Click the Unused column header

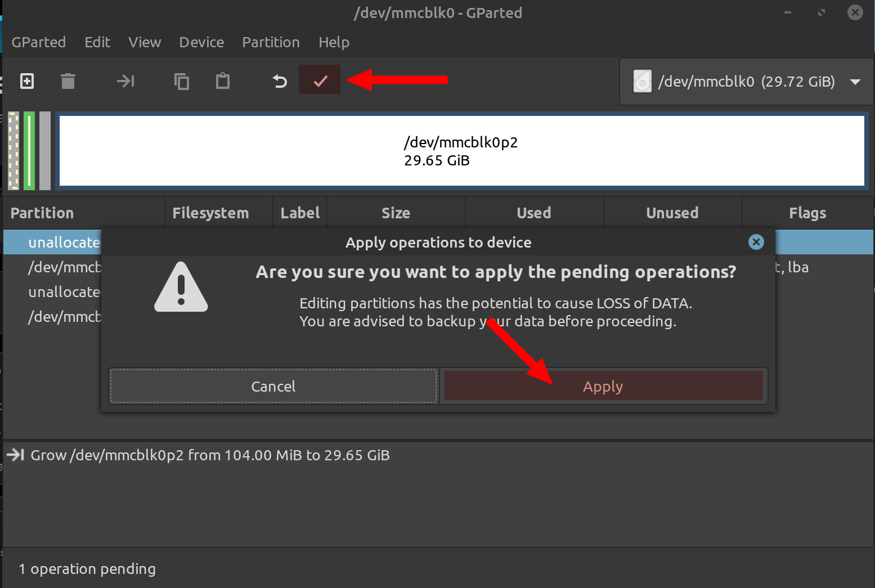coord(672,213)
